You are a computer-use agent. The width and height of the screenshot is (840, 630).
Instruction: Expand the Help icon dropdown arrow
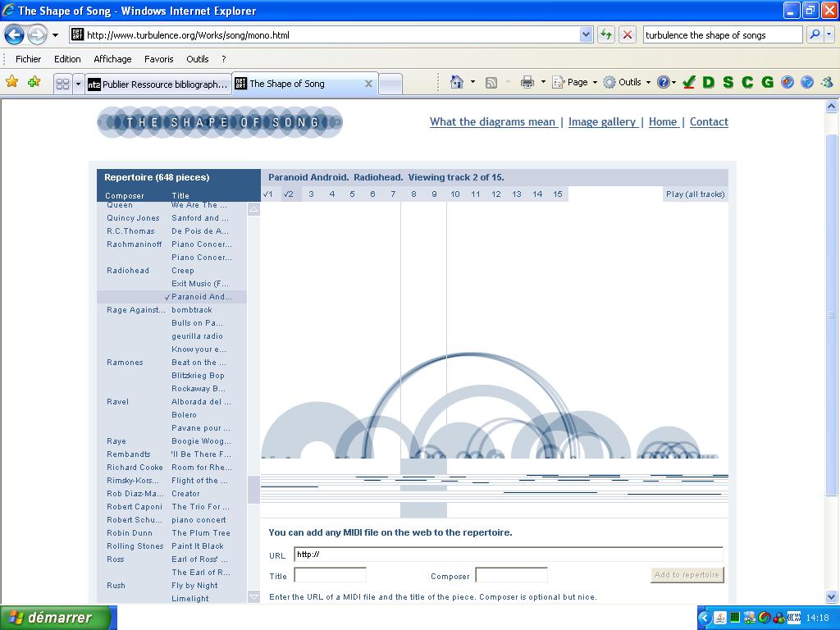pyautogui.click(x=673, y=82)
